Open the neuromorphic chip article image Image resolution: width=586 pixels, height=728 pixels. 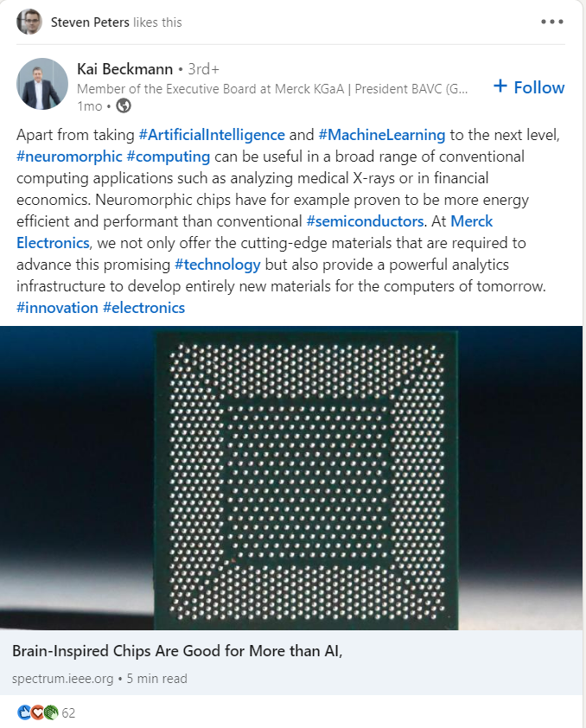(x=292, y=477)
